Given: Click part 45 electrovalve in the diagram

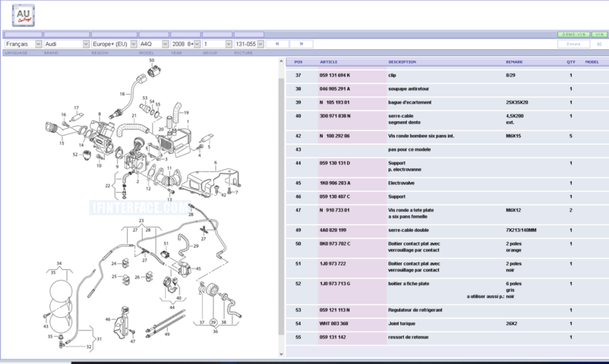Looking at the screenshot, I should (x=184, y=269).
